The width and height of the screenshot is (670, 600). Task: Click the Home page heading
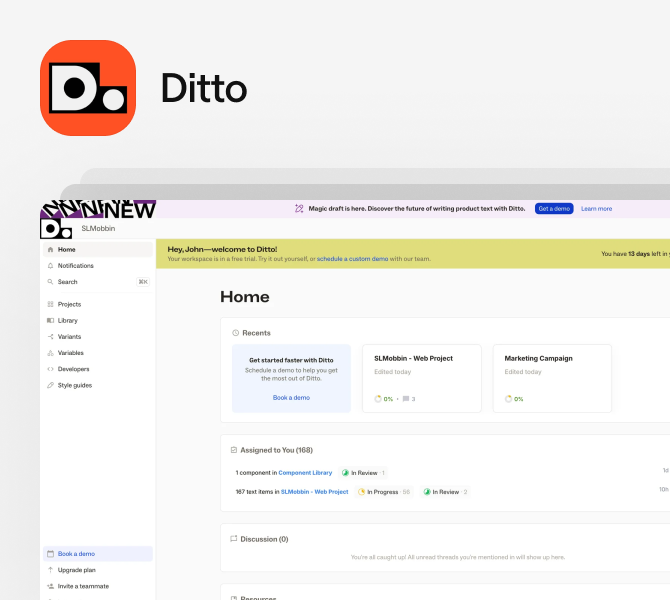pyautogui.click(x=245, y=297)
